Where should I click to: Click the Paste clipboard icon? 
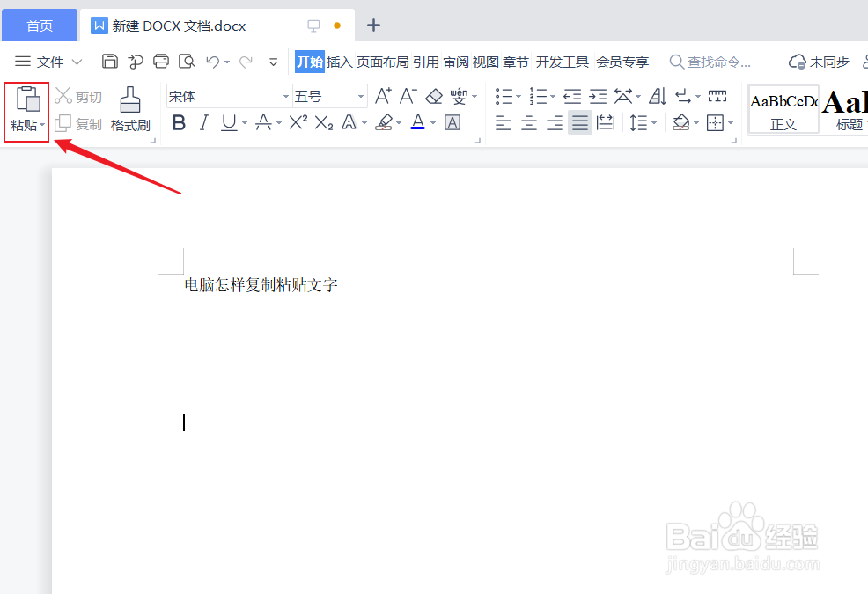pos(27,99)
